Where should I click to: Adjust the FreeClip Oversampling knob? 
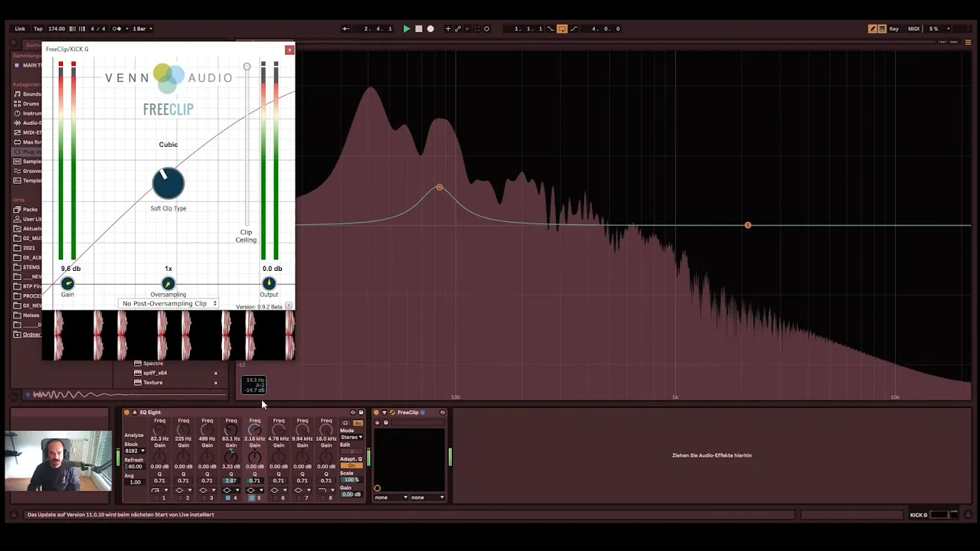168,284
